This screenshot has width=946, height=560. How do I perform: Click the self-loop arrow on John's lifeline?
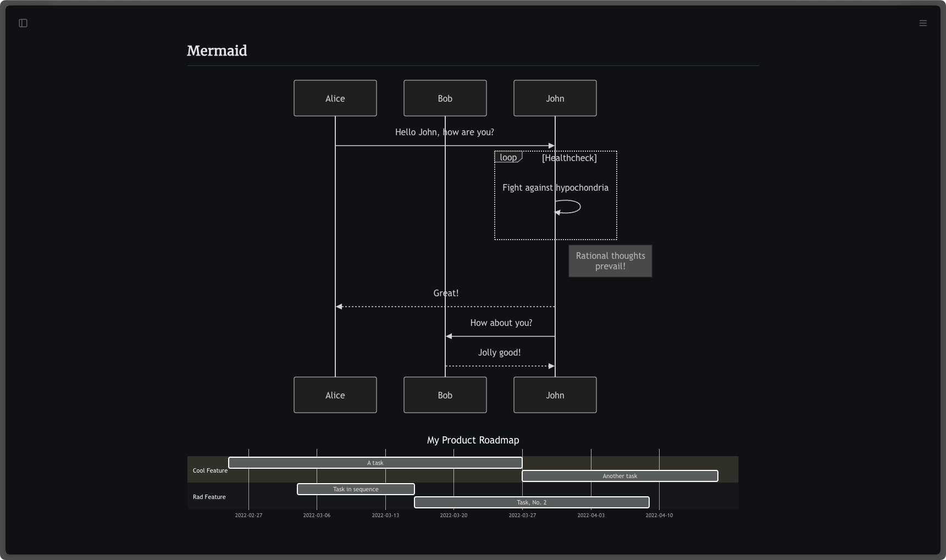pos(573,207)
